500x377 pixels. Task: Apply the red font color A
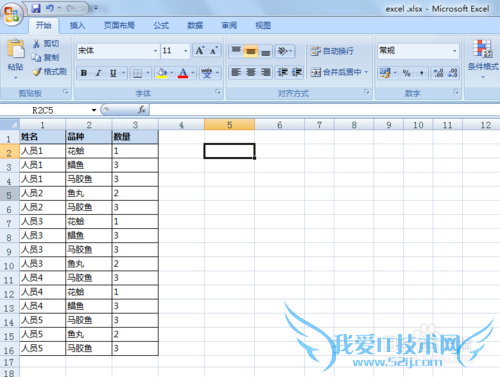click(183, 73)
